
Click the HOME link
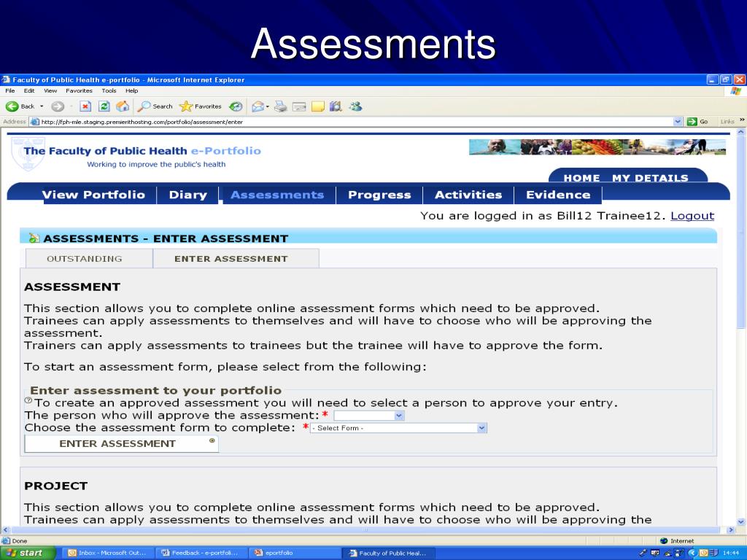coord(581,178)
